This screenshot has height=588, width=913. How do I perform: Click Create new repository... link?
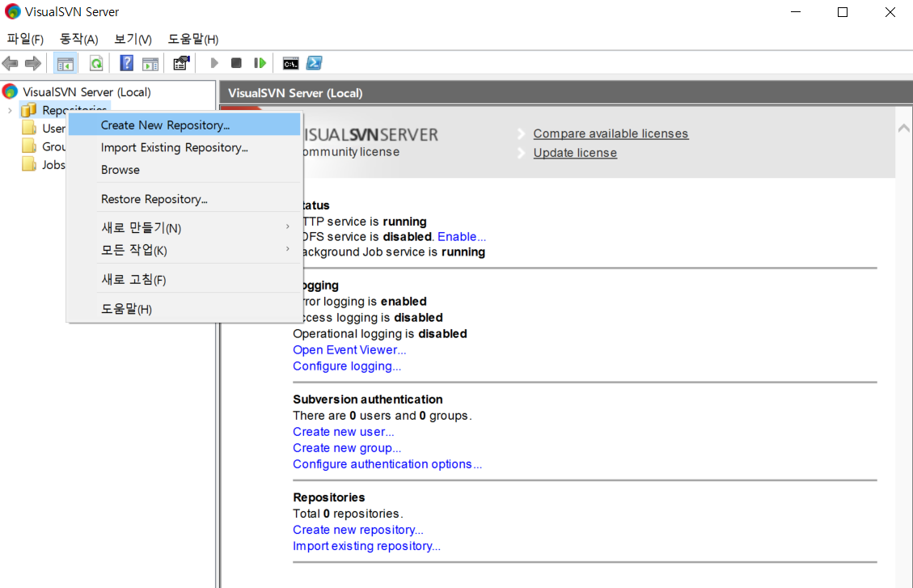point(357,530)
